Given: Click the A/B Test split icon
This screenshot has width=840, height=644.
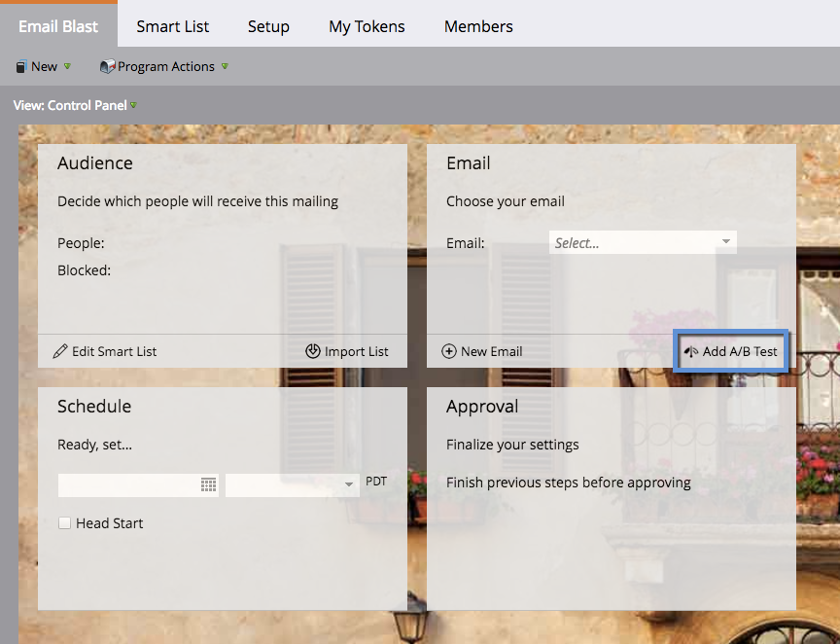Looking at the screenshot, I should 691,351.
